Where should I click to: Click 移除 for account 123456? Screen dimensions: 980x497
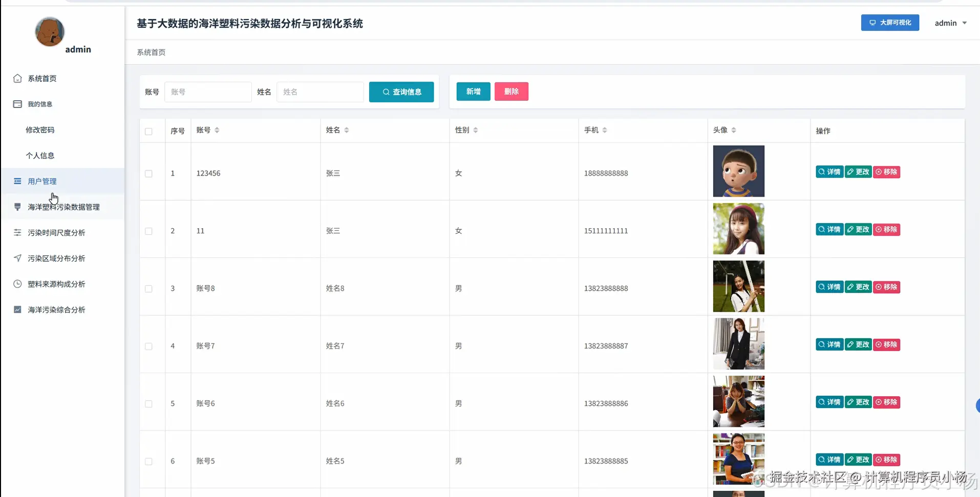(886, 172)
